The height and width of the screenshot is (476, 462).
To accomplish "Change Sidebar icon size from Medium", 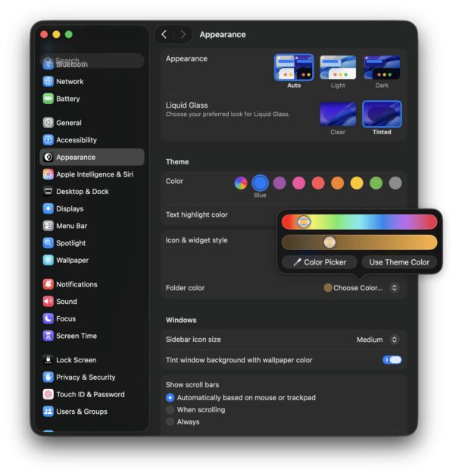I will pyautogui.click(x=377, y=340).
